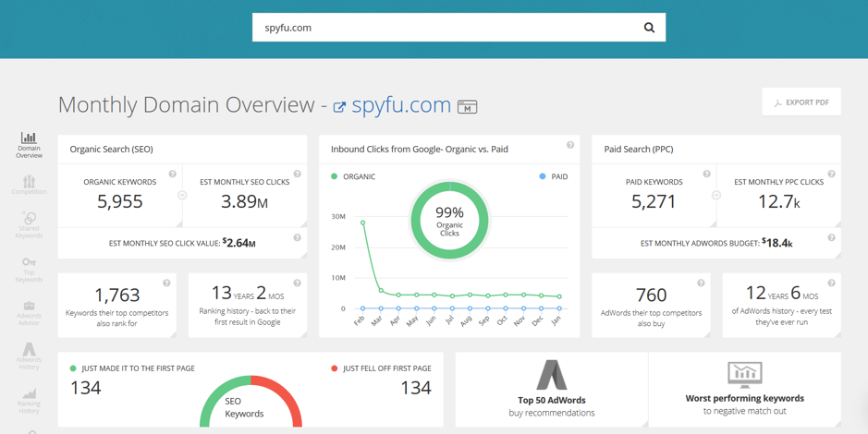Screen dimensions: 868x434
Task: Click the green segment of SEO Keywords gauge
Action: [x=217, y=396]
